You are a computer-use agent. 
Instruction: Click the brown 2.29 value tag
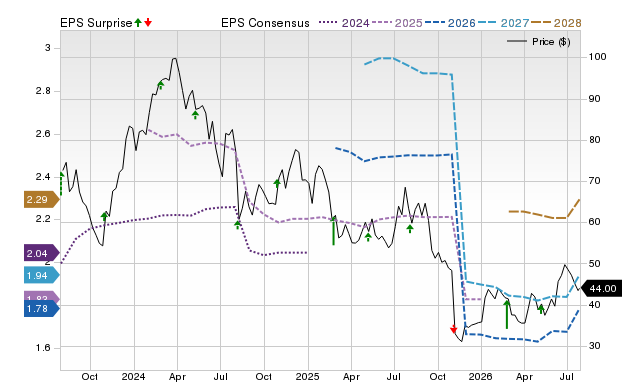[41, 200]
